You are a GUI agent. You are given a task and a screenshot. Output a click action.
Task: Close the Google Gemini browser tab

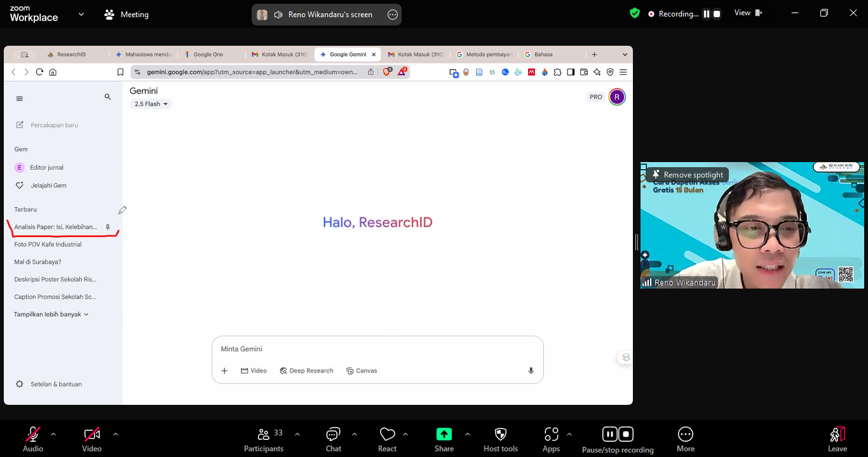tap(374, 55)
